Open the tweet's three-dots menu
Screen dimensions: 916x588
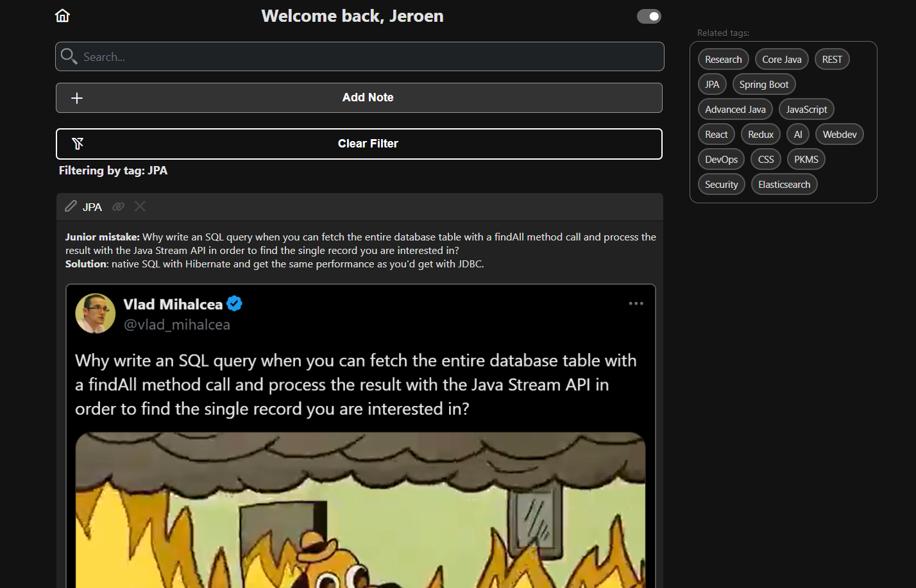pos(636,303)
